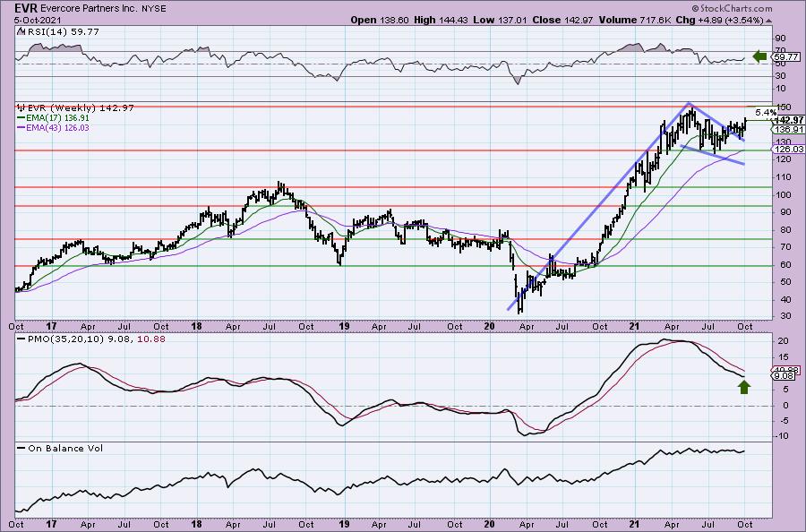
Task: Click the RSI(14) 59.77 panel label
Action: [x=62, y=31]
